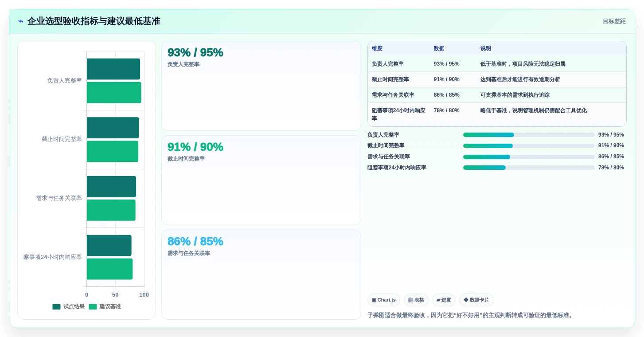Click the 建议基准 bar for 负责人完整率

coord(114,93)
